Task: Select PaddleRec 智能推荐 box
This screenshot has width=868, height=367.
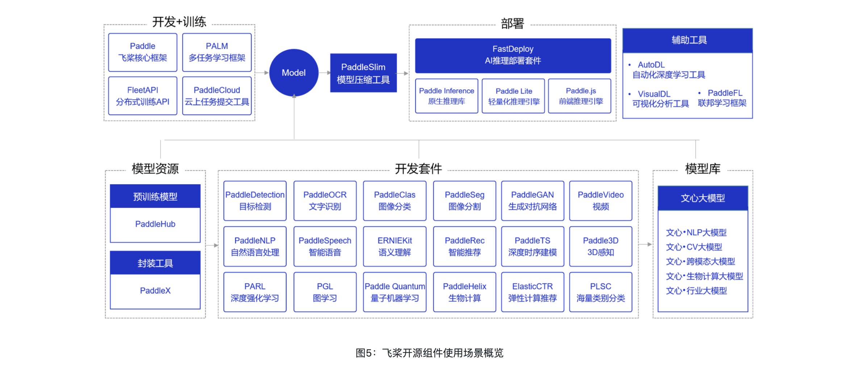Action: pos(465,246)
